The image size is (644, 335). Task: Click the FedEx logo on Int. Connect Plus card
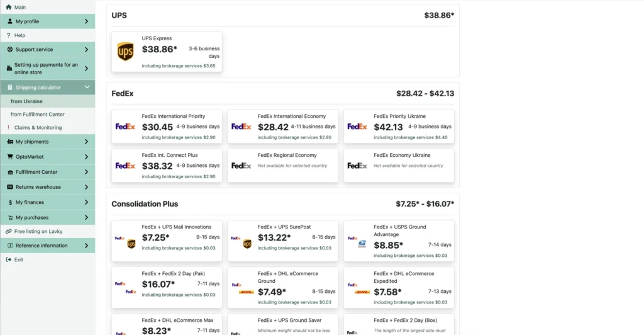click(125, 166)
